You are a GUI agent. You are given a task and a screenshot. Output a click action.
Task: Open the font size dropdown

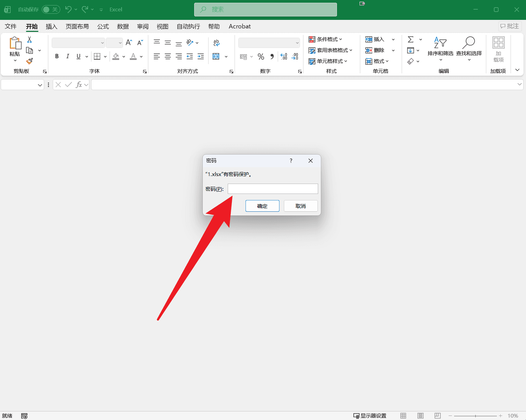pyautogui.click(x=120, y=43)
